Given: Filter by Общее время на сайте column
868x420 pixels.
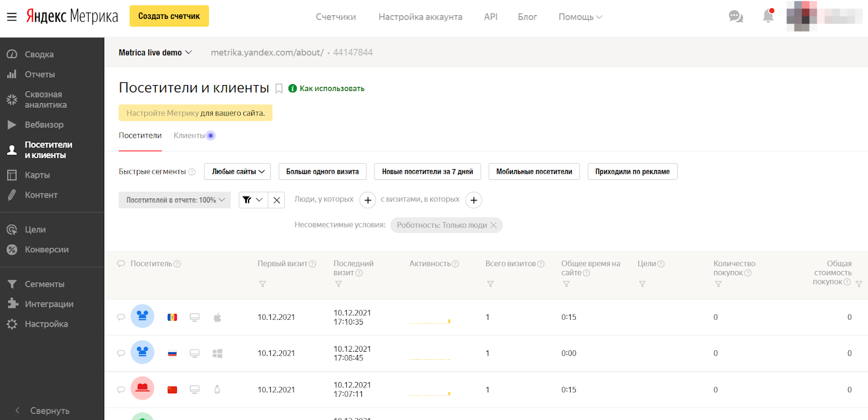Looking at the screenshot, I should [x=566, y=284].
